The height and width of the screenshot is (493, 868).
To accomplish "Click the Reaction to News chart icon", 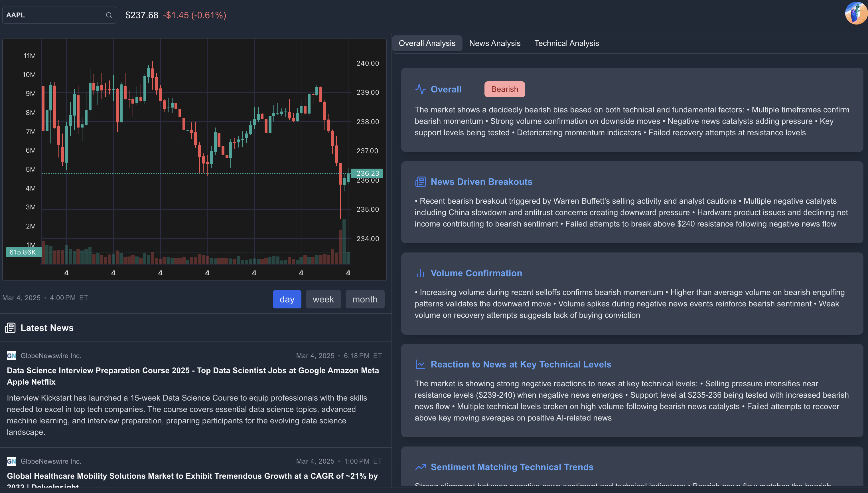I will (x=420, y=364).
